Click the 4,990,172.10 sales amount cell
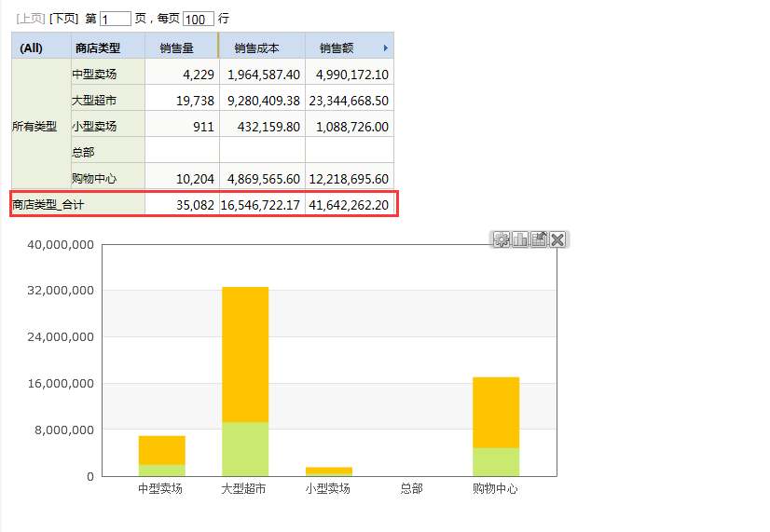Screen dimensions: 770x532 (x=350, y=72)
